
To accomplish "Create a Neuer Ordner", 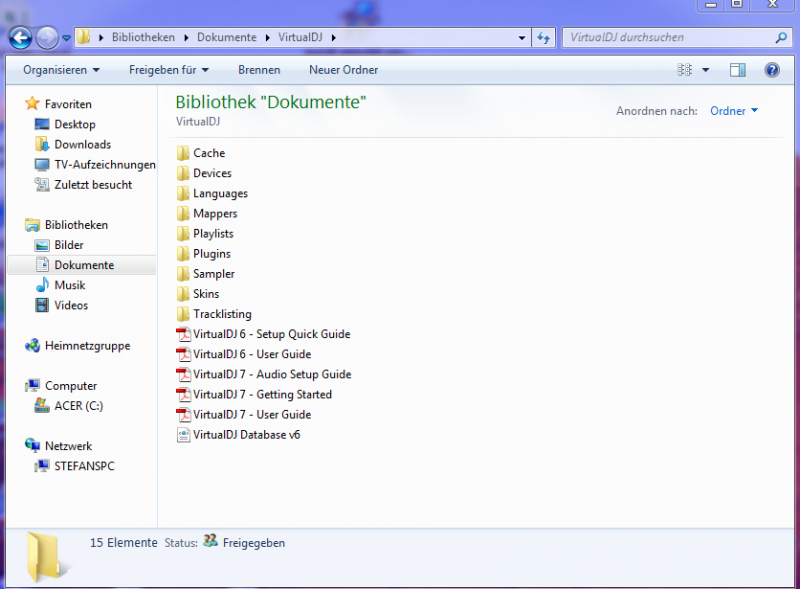I will point(343,70).
